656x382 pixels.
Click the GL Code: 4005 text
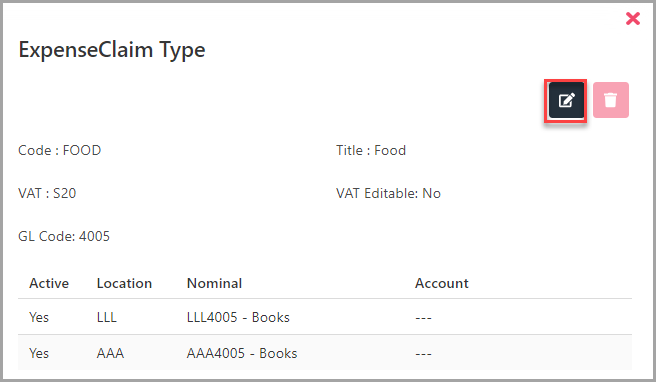click(64, 236)
